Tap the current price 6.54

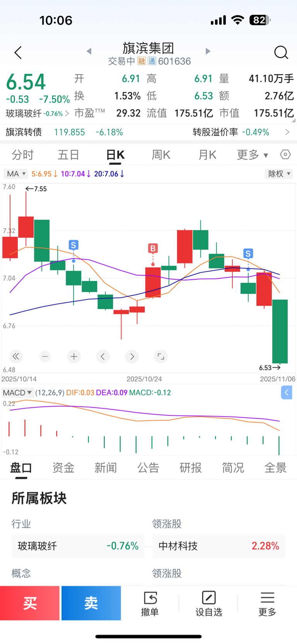pyautogui.click(x=26, y=82)
